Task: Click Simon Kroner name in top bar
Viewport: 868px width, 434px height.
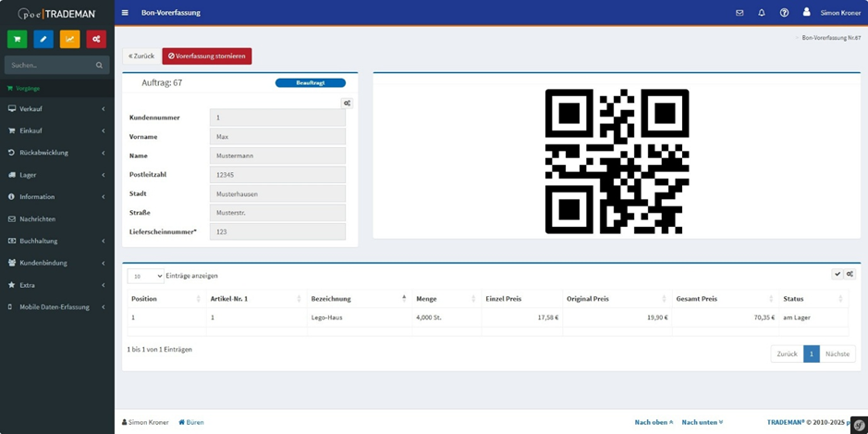Action: point(841,13)
